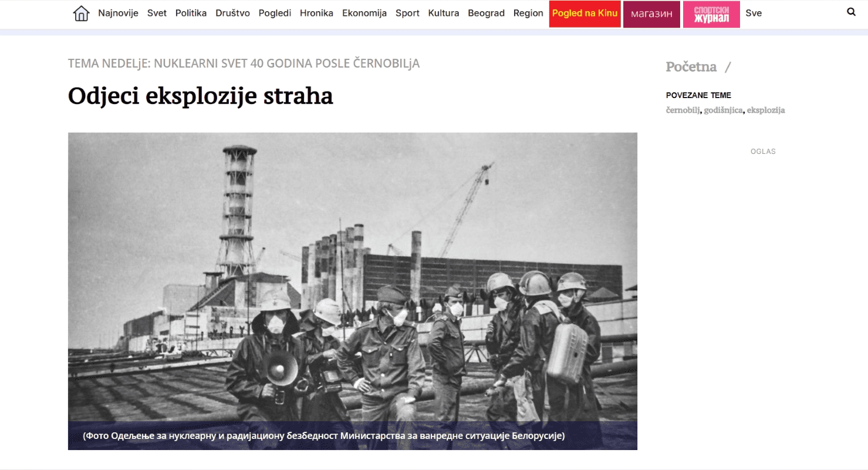Click the Početna breadcrumb link

pos(691,67)
